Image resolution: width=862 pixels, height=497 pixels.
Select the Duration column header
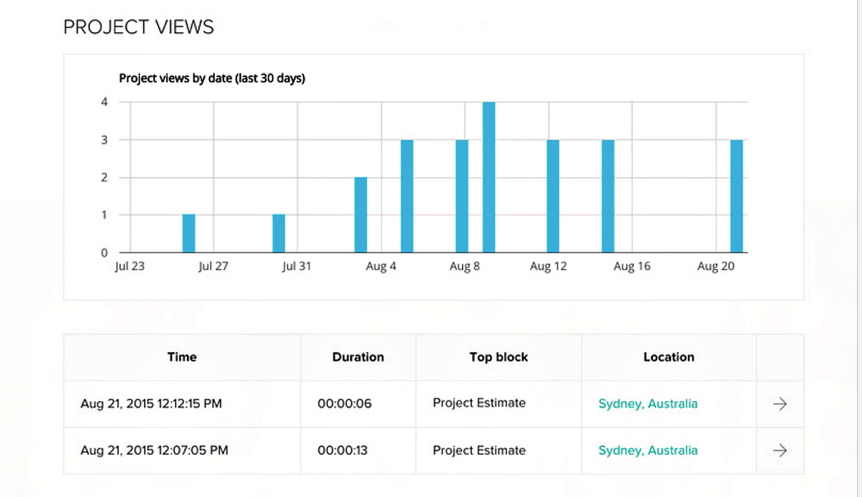point(358,357)
